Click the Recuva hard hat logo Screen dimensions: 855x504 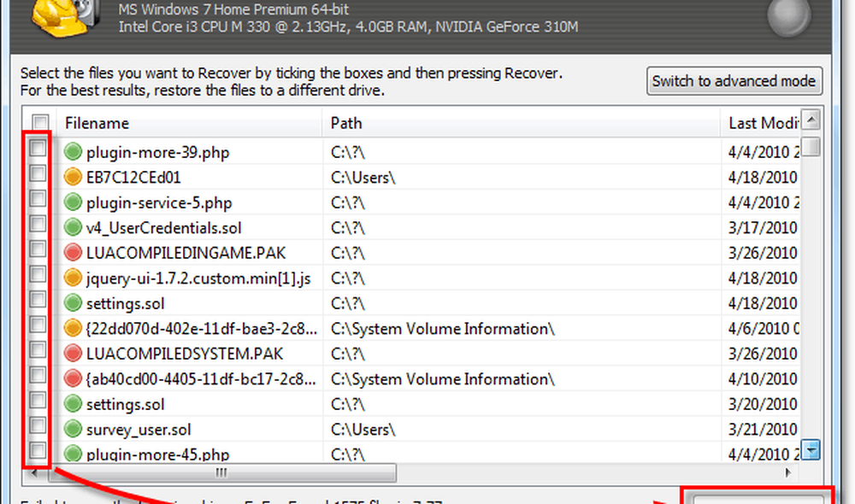click(x=66, y=18)
